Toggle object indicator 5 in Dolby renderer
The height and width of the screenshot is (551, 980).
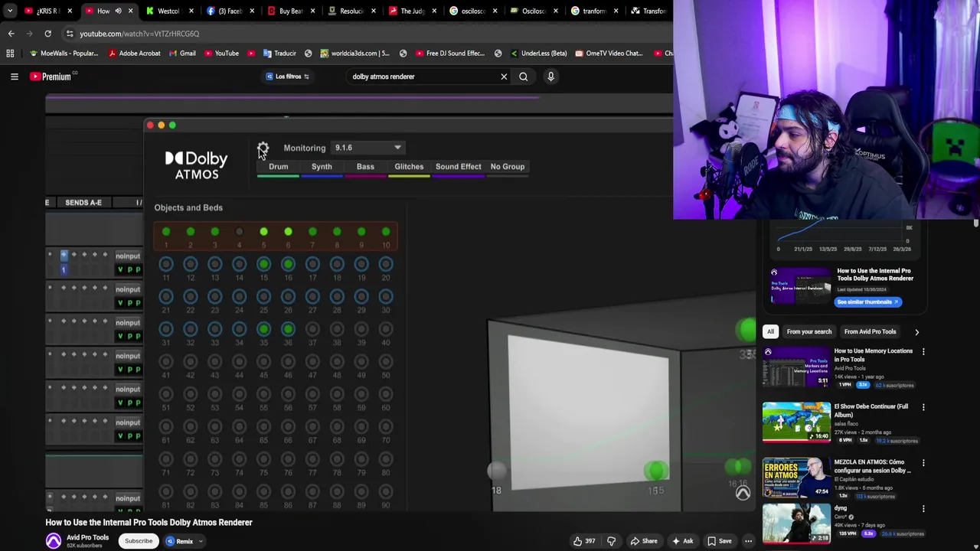coord(263,232)
